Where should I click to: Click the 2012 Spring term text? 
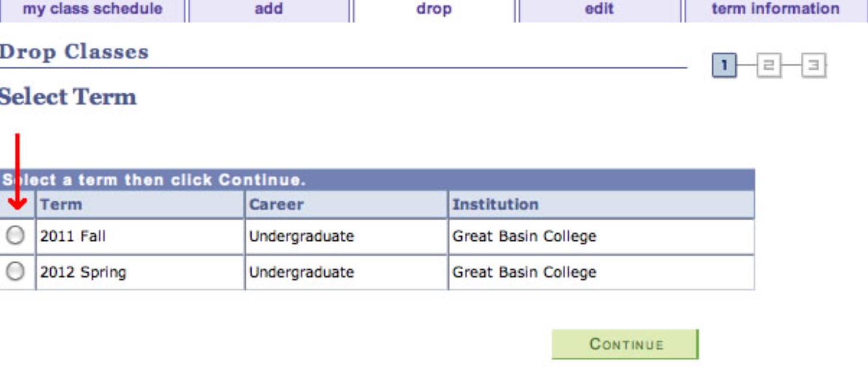[83, 272]
